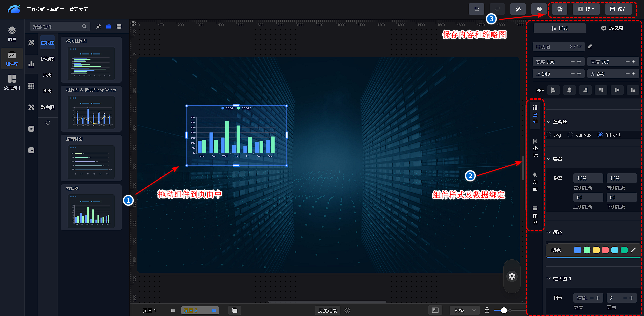
Task: Collapse the 颜色 section
Action: coord(549,232)
